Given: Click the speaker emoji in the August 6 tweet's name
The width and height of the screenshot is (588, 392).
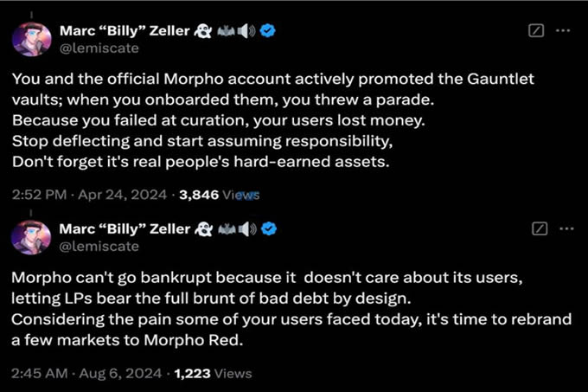Looking at the screenshot, I should click(x=249, y=228).
